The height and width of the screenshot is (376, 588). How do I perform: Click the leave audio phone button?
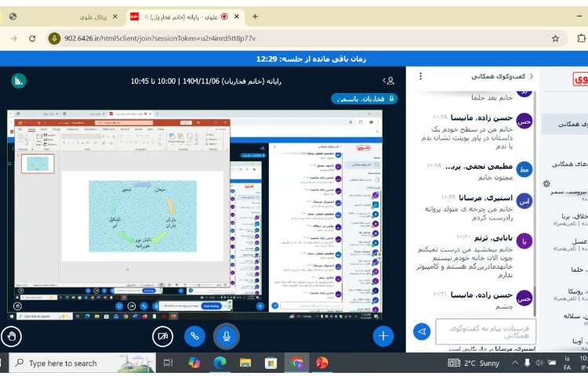(x=194, y=336)
